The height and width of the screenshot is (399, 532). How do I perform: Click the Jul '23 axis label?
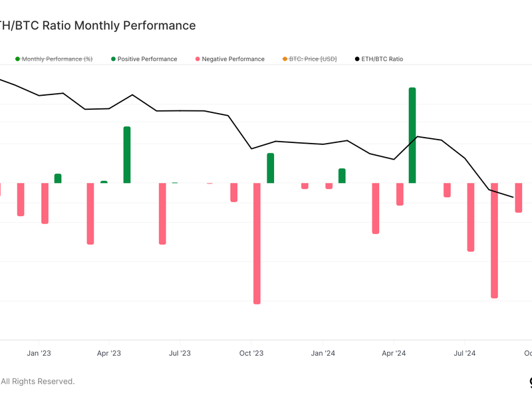pyautogui.click(x=180, y=353)
